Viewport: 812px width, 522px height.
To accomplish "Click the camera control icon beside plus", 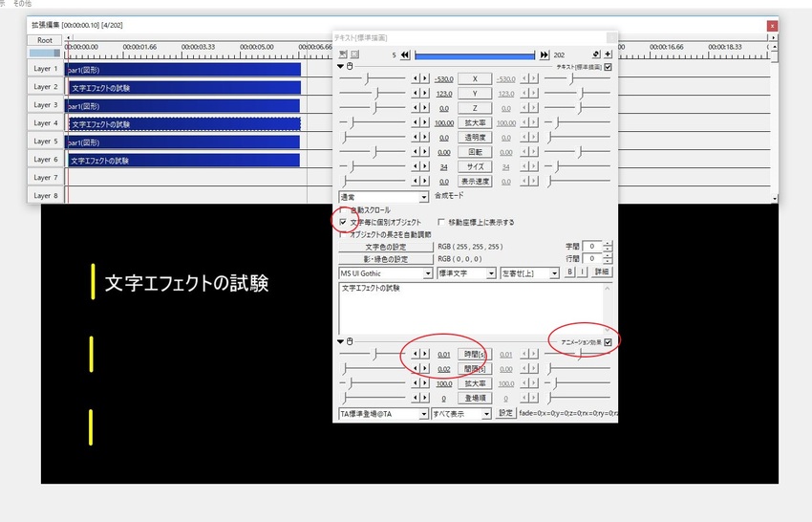I will [x=596, y=54].
